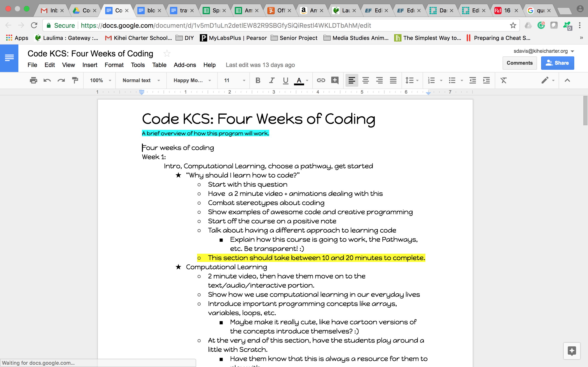Star this document title
The image size is (588, 367).
point(167,53)
